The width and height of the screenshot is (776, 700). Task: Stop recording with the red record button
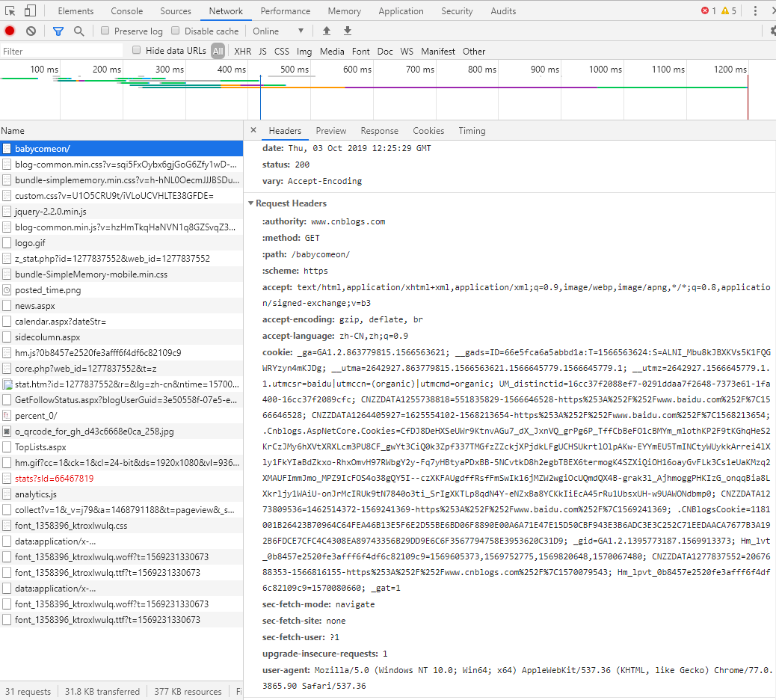click(x=10, y=31)
